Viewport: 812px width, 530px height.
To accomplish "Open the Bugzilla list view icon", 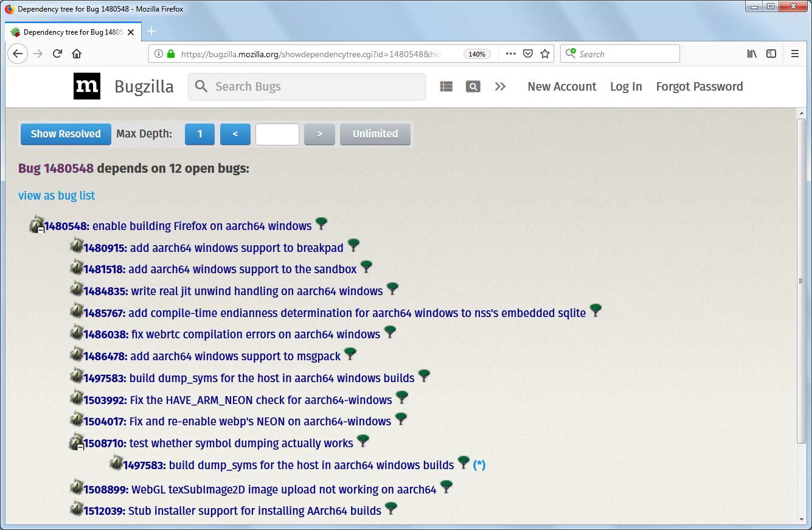I will 446,86.
